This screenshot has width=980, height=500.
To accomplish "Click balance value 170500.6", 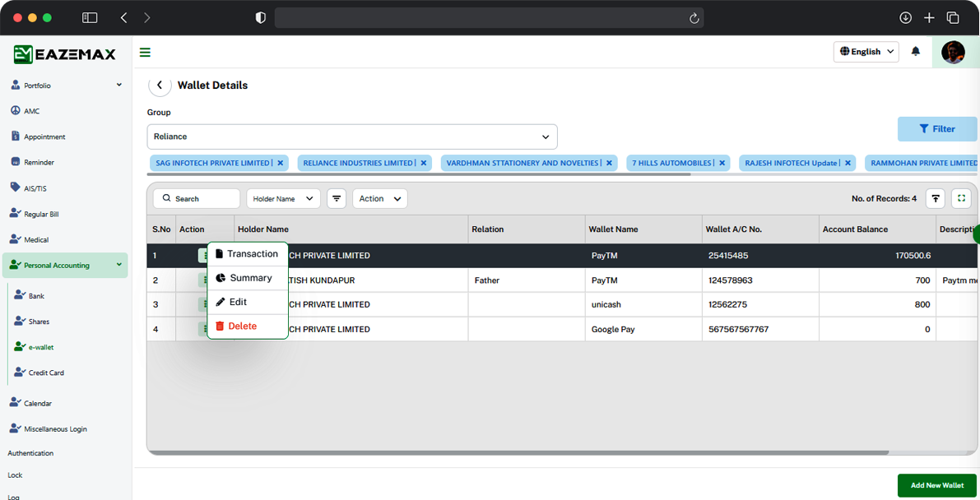I will coord(913,256).
